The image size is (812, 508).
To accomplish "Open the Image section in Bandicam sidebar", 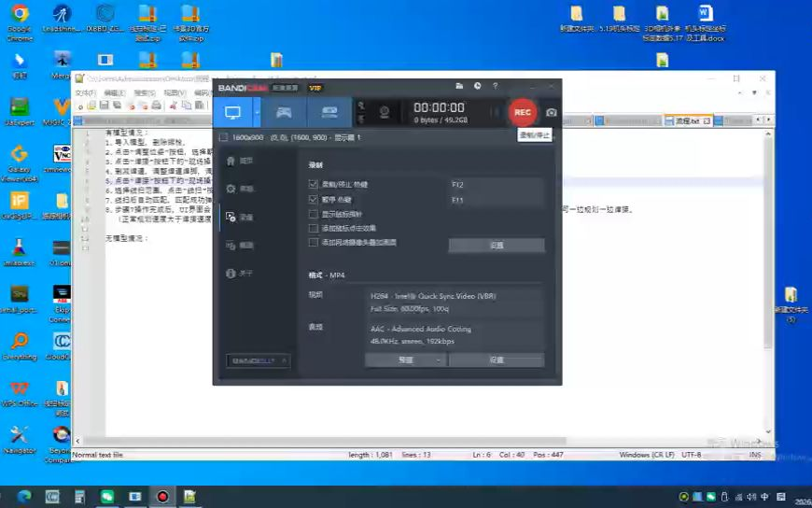I will click(x=240, y=246).
